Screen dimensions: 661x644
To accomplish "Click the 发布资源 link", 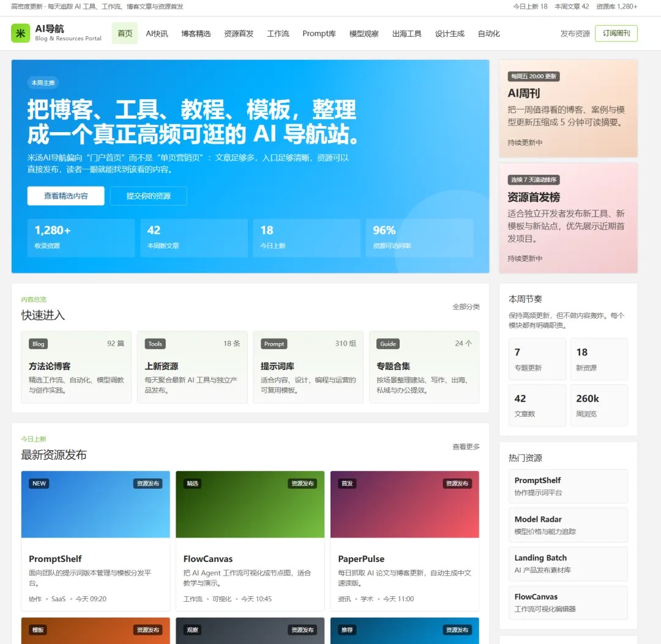I will pos(575,33).
